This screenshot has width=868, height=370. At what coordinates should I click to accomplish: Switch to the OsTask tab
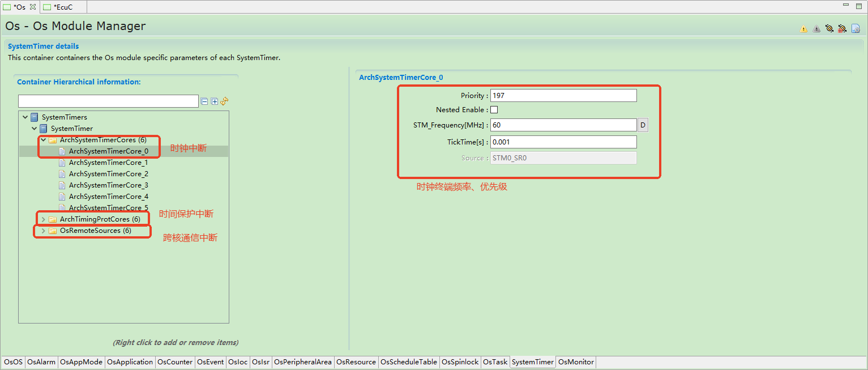495,362
